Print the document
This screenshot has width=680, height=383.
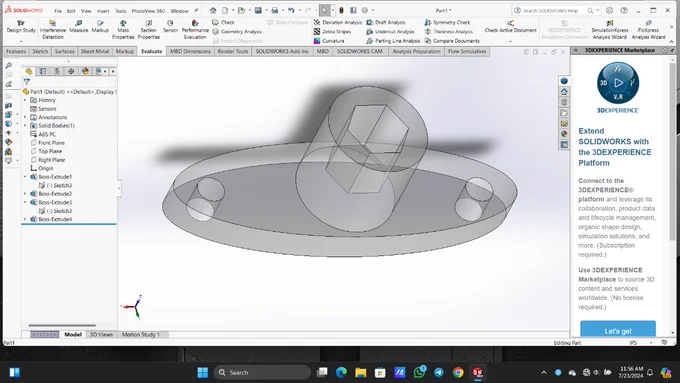[275, 10]
